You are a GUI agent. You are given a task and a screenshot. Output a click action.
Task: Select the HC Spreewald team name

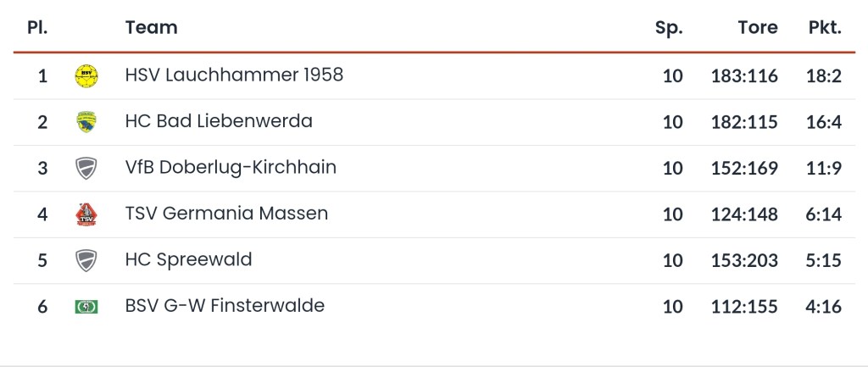click(188, 259)
